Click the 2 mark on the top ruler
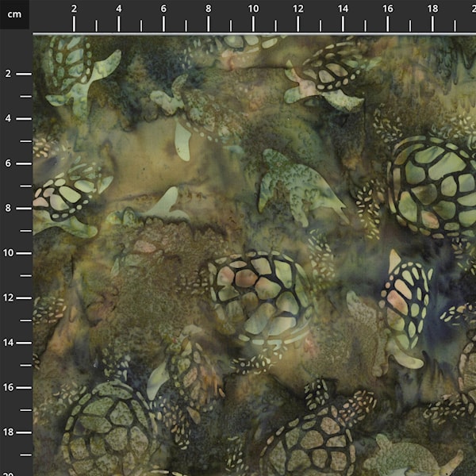The image size is (476, 476). [x=74, y=8]
